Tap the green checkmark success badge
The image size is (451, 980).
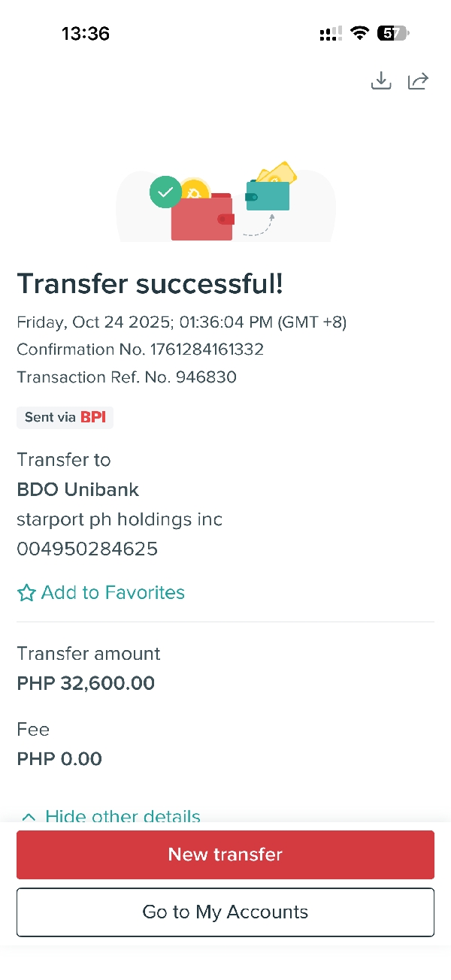165,192
